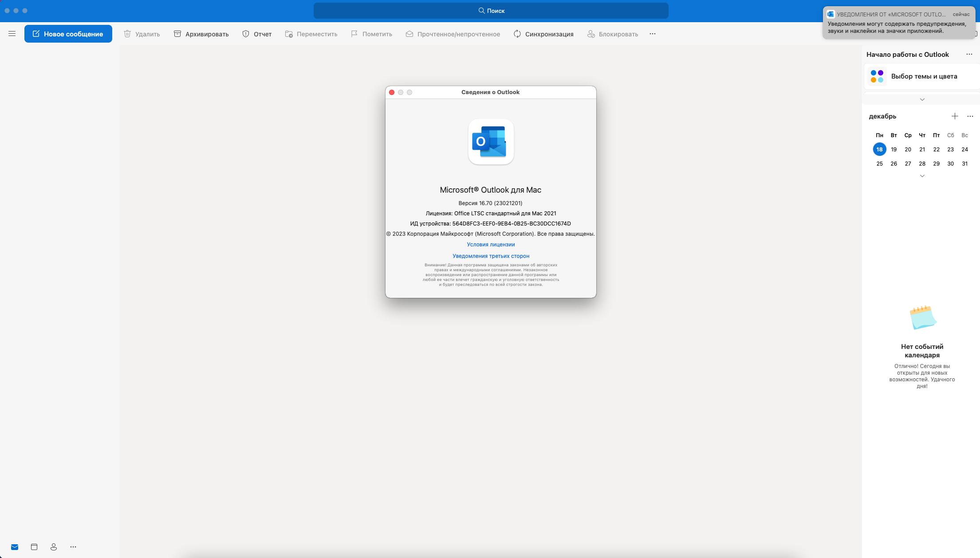Select December 18 in the mini calendar
Screen dimensions: 980x558
click(x=879, y=150)
